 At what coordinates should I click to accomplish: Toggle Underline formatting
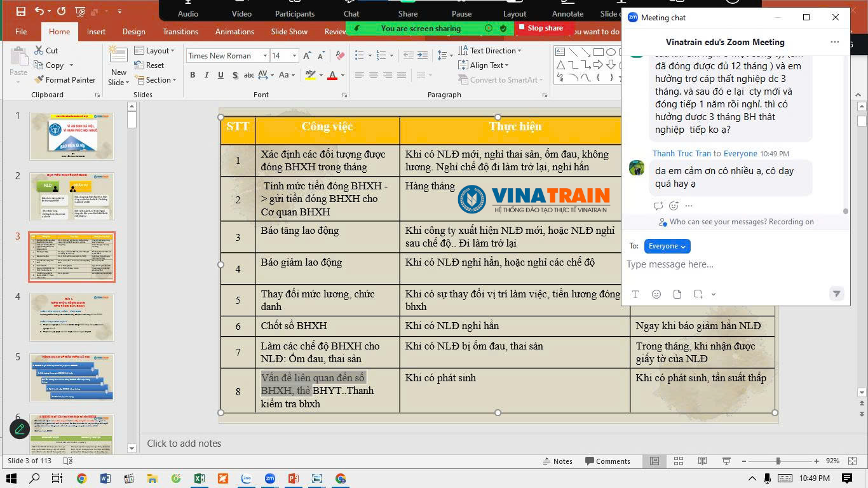[x=220, y=75]
